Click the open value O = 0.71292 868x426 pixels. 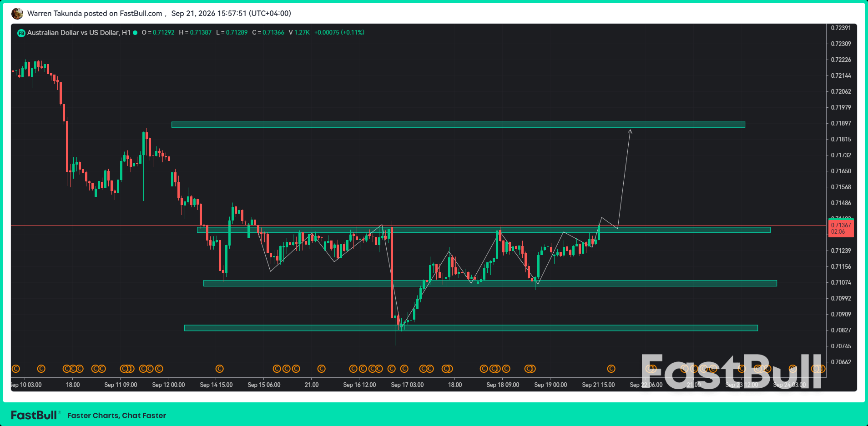[x=158, y=33]
